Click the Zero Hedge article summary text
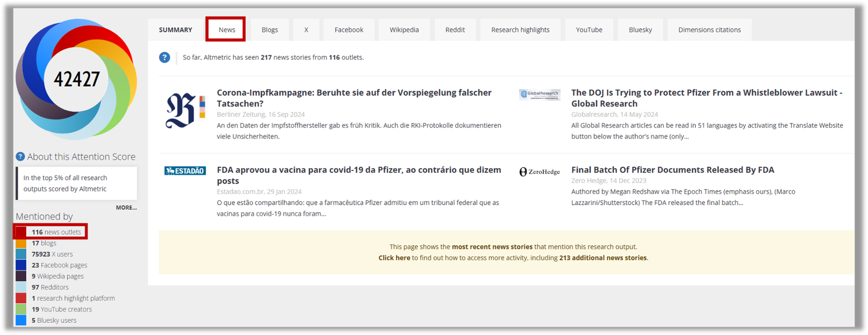This screenshot has width=868, height=335. (683, 197)
